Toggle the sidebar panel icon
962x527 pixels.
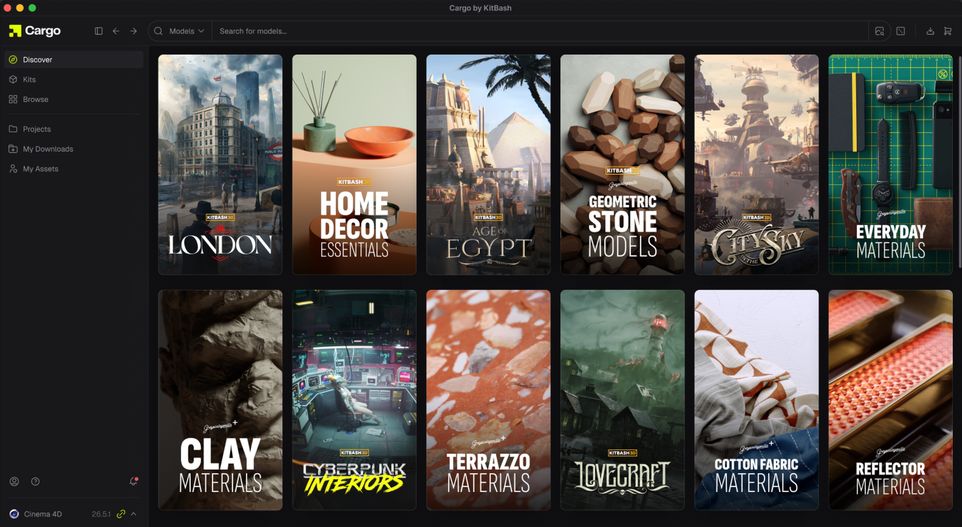coord(98,31)
